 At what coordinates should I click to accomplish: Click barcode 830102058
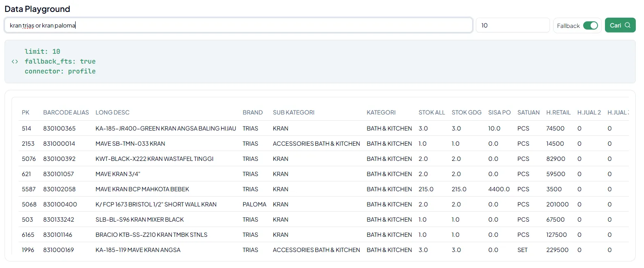tap(59, 189)
